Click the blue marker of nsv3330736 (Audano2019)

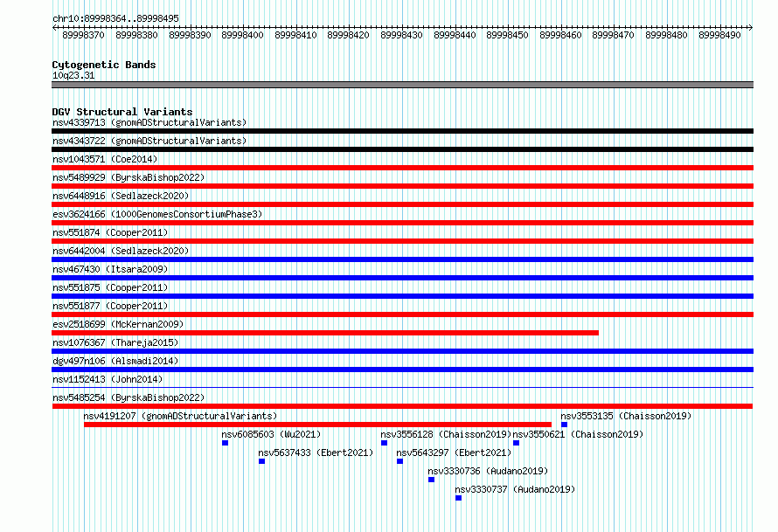[431, 480]
